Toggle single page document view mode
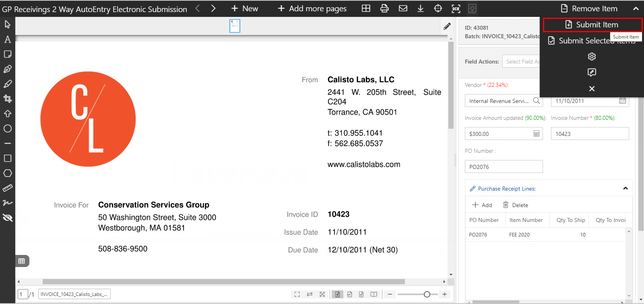This screenshot has height=304, width=644. [x=337, y=294]
